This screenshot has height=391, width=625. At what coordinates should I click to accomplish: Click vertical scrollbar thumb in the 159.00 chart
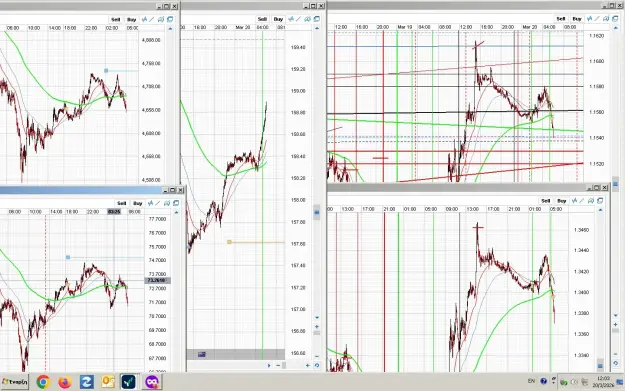point(317,212)
